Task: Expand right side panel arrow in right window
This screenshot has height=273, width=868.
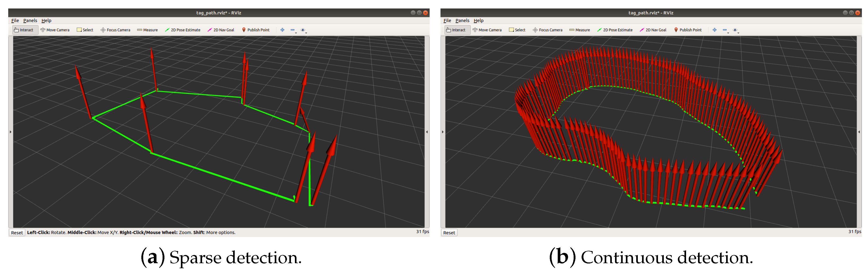Action: coord(859,132)
